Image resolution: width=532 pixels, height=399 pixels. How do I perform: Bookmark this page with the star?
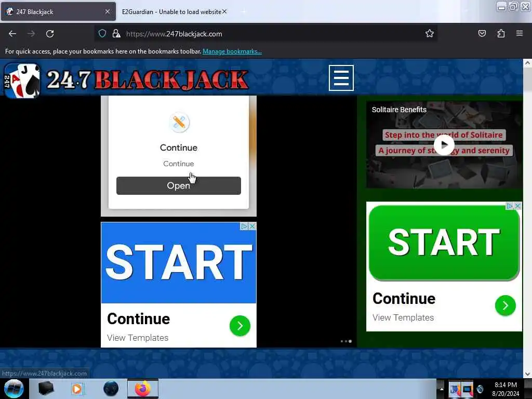[x=430, y=33]
